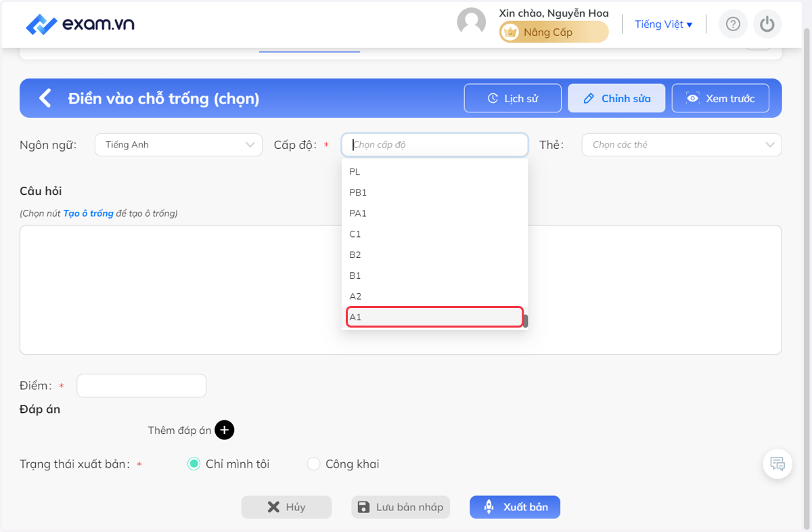Choose level C1 option
The width and height of the screenshot is (812, 532).
[x=433, y=234]
